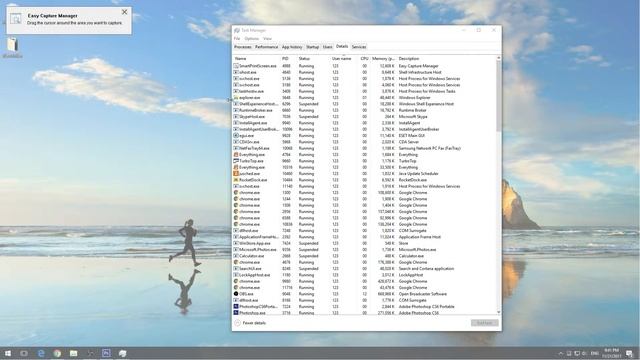Click the End task button

[x=484, y=323]
